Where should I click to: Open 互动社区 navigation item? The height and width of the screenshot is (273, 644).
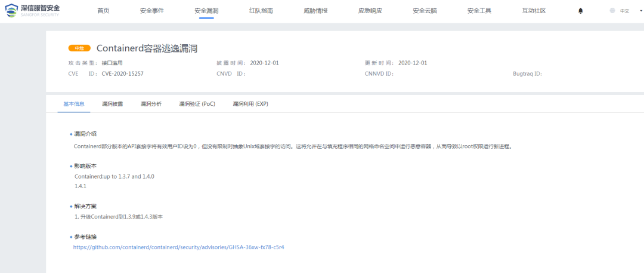tap(534, 11)
